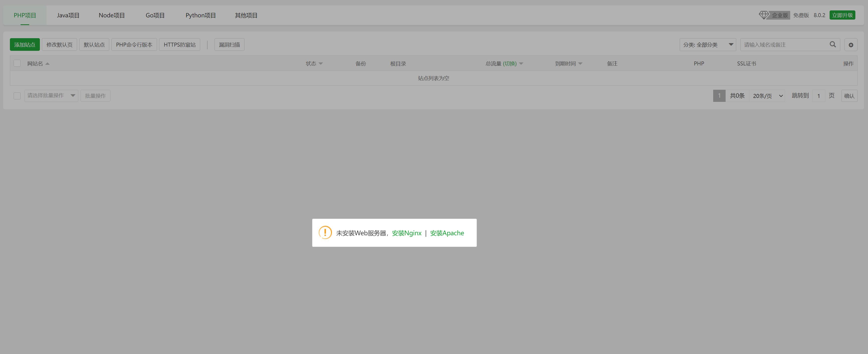Open the 20 per page dropdown

click(x=767, y=96)
